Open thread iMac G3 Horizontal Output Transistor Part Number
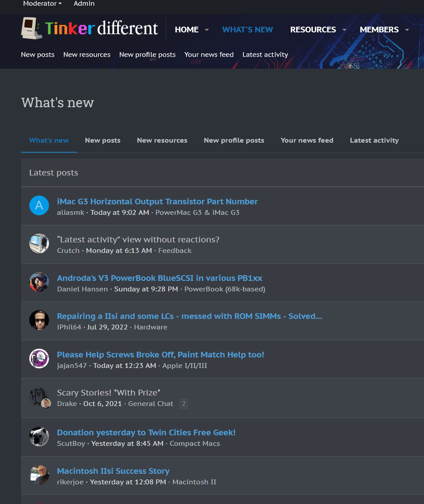The width and height of the screenshot is (424, 504). point(157,202)
